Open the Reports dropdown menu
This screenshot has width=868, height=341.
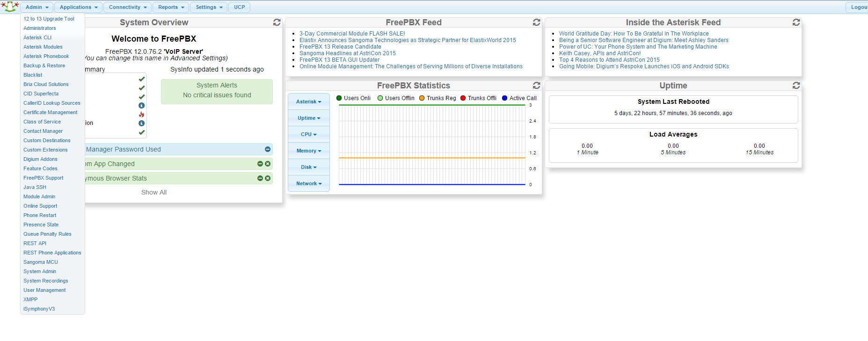pyautogui.click(x=171, y=7)
